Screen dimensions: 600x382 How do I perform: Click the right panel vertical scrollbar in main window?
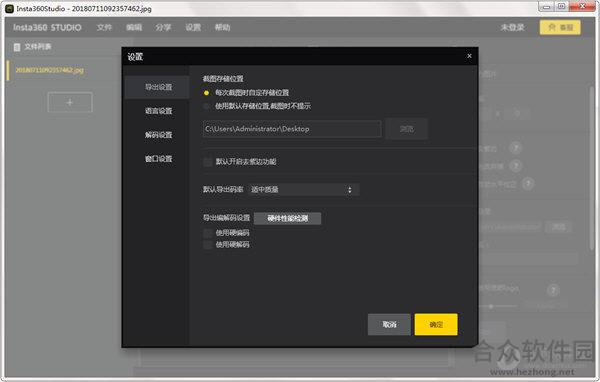tap(592, 168)
